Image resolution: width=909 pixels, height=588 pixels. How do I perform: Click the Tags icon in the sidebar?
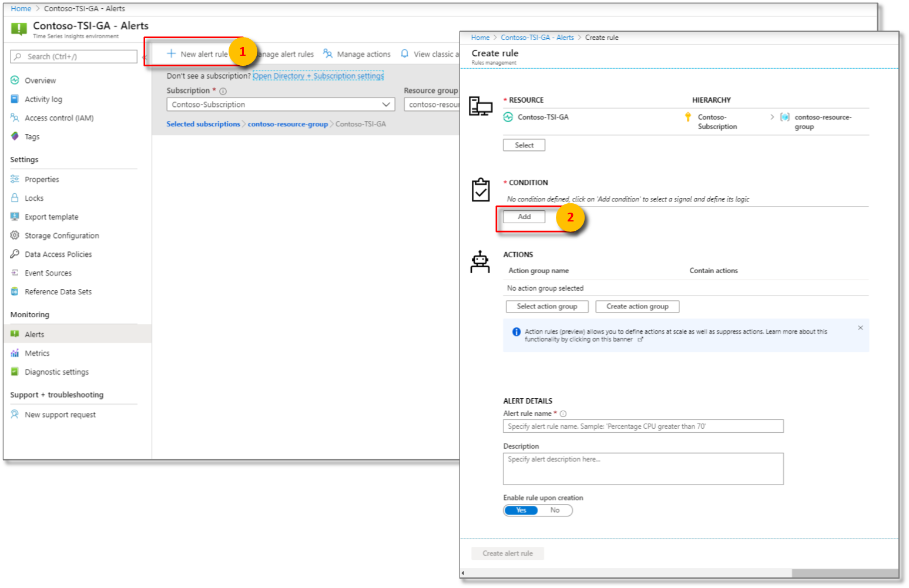[15, 136]
